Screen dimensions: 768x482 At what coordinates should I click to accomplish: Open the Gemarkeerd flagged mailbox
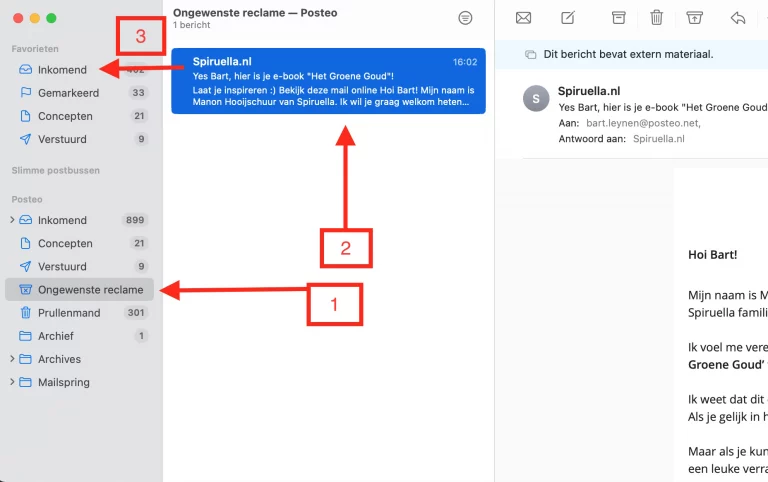tap(80, 93)
